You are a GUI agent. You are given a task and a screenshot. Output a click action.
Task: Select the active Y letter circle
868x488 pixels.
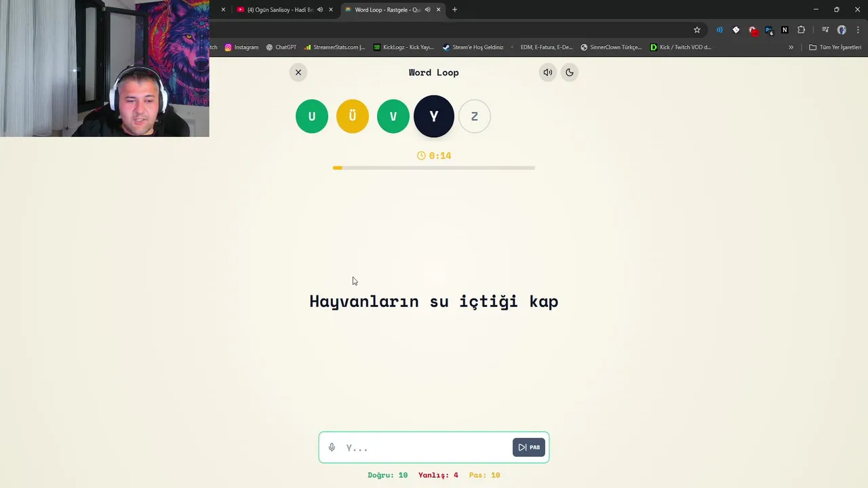(434, 117)
